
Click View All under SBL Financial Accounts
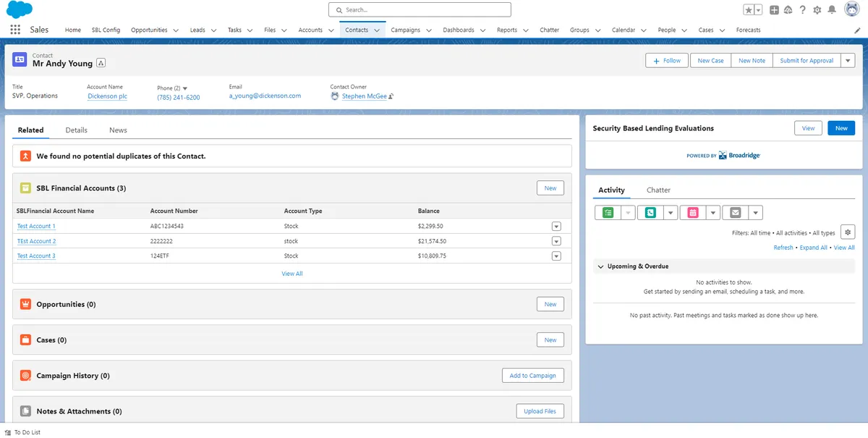point(292,274)
